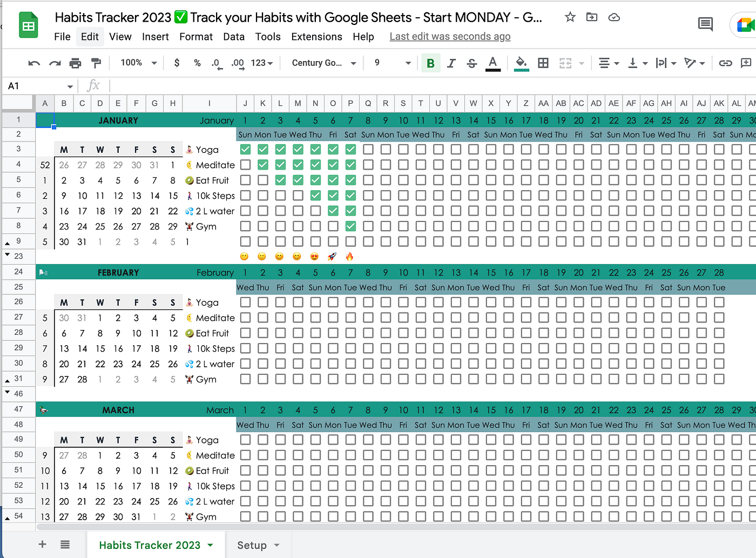Open the font size dropdown
The width and height of the screenshot is (756, 558).
[390, 63]
